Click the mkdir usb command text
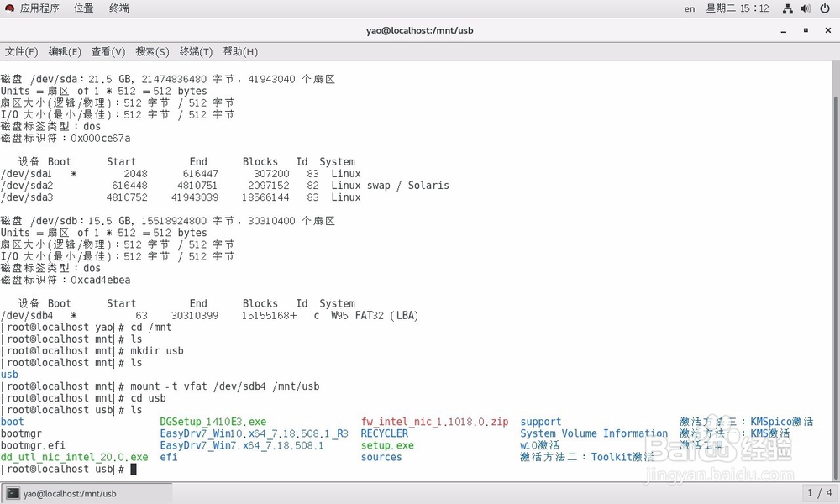The height and width of the screenshot is (504, 840). pos(157,351)
